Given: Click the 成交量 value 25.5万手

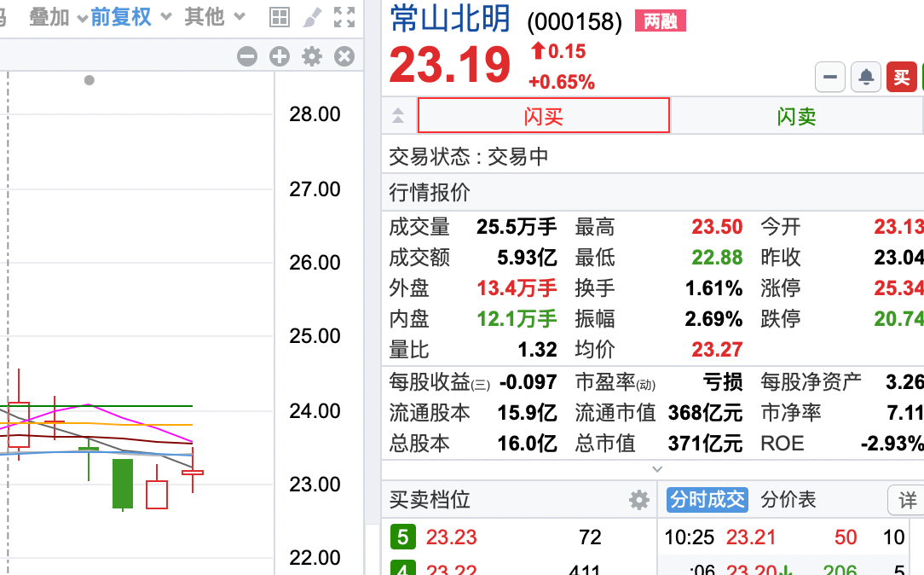Looking at the screenshot, I should click(x=517, y=227).
